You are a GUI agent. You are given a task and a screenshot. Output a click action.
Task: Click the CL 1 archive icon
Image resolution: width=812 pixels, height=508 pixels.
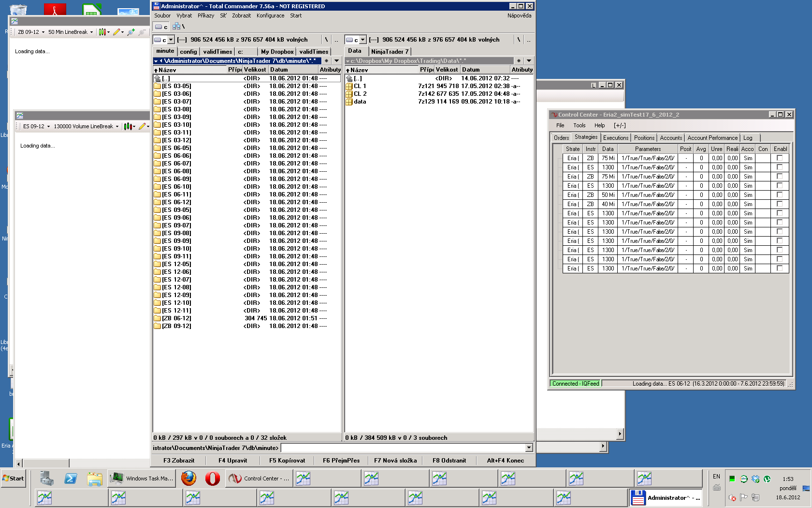point(349,86)
